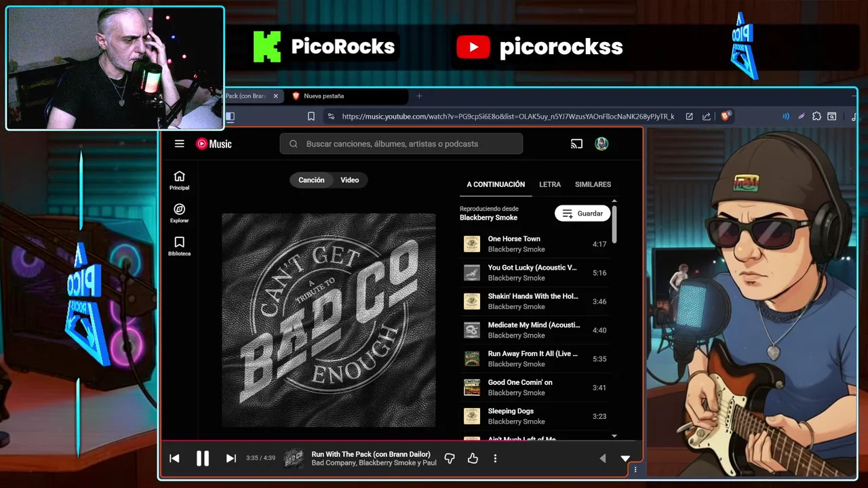Screen dimensions: 868x488
Task: Open the LETRA tab
Action: pyautogui.click(x=550, y=184)
